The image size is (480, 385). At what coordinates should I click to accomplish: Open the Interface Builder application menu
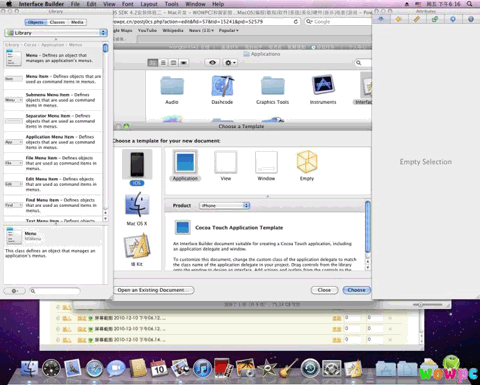pyautogui.click(x=41, y=4)
